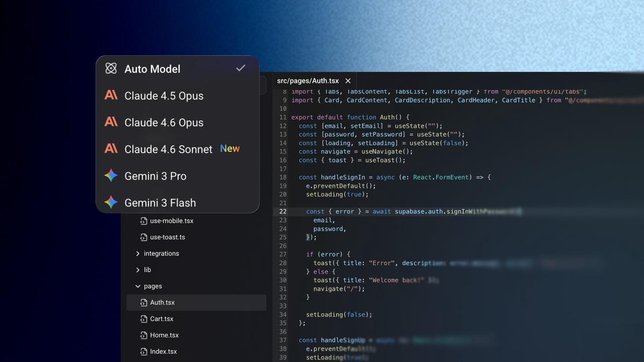Click 'export default function Auth()' code line

point(351,117)
